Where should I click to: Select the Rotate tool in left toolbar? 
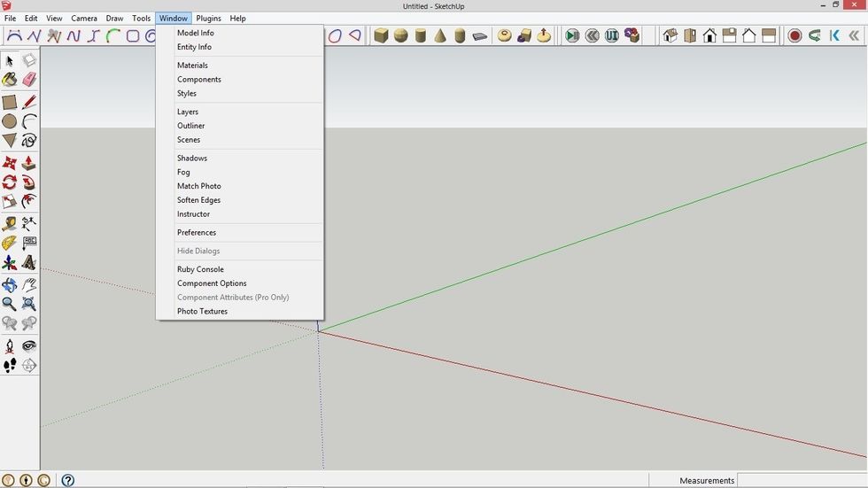click(x=10, y=182)
